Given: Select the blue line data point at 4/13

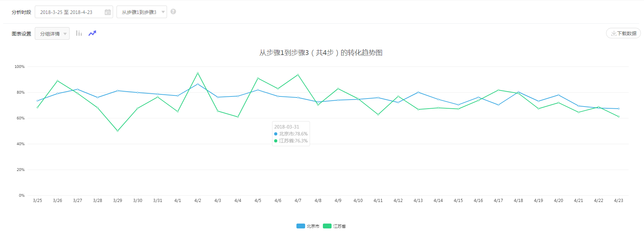Looking at the screenshot, I should [418, 92].
